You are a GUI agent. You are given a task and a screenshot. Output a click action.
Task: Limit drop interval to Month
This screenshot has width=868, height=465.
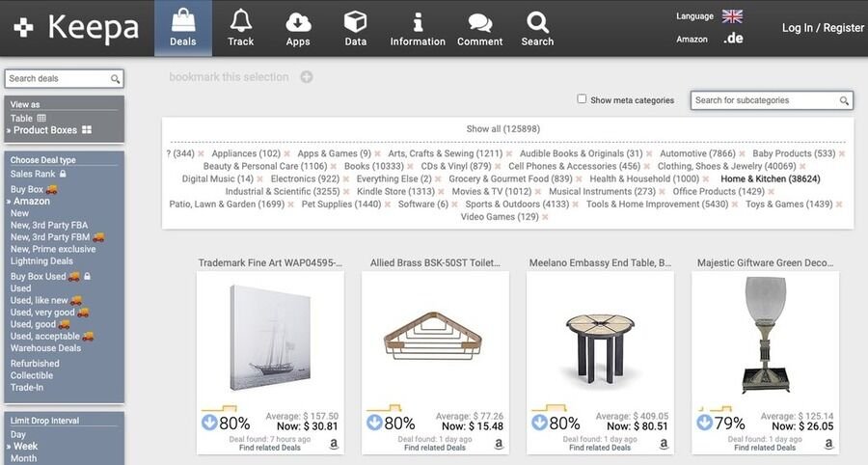[23, 458]
